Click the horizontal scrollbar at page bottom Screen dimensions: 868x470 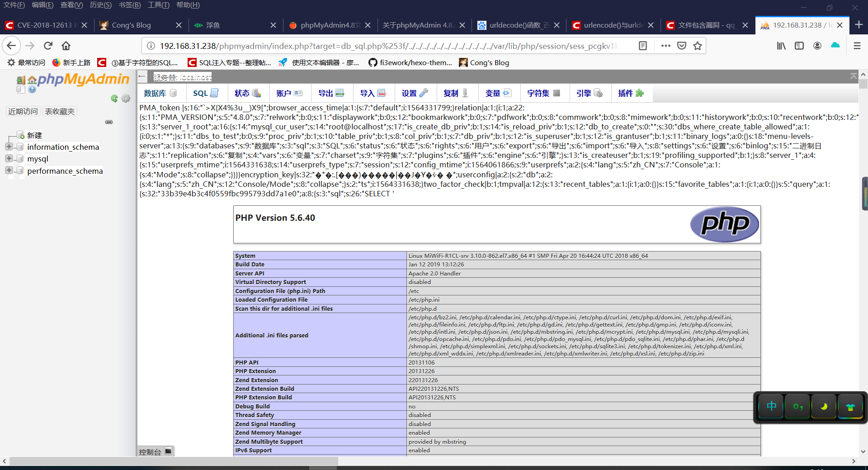[174, 461]
